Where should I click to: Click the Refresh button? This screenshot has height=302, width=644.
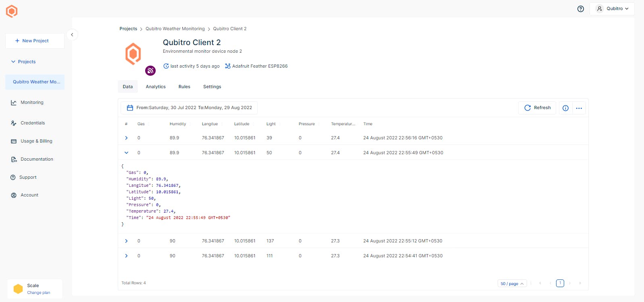[537, 108]
